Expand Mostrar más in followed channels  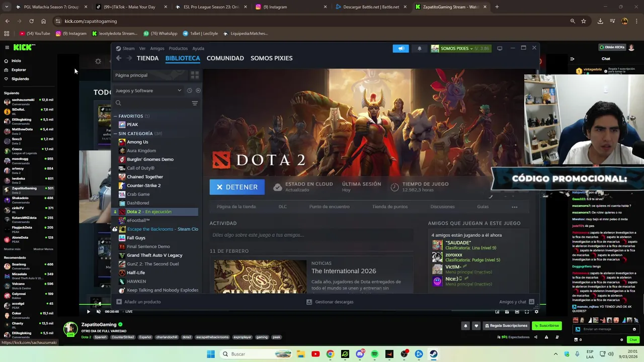(x=12, y=249)
